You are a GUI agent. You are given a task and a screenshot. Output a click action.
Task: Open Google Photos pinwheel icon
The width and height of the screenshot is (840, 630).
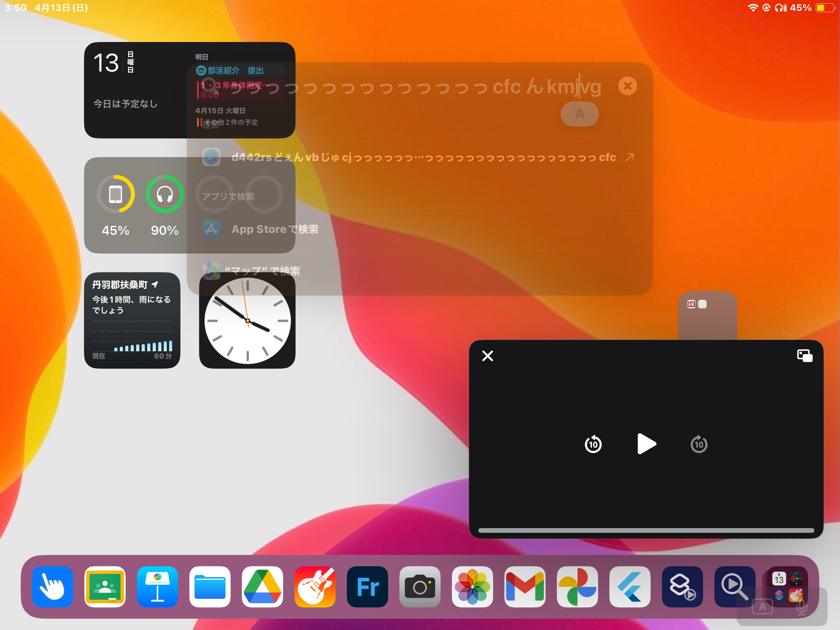[577, 587]
